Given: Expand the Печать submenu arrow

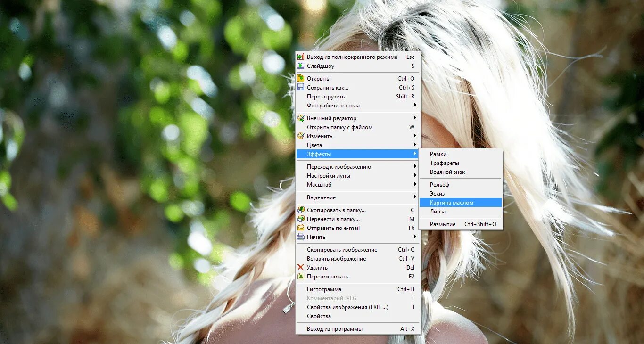Looking at the screenshot, I should click(415, 237).
